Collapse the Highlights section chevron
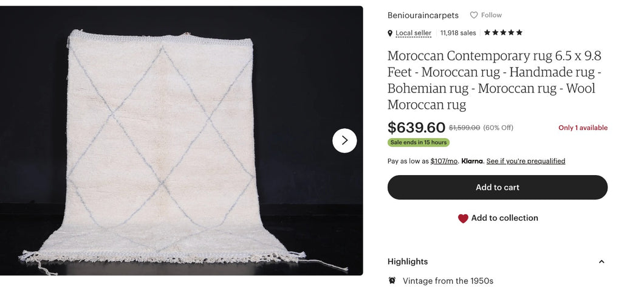644x287 pixels. (601, 261)
